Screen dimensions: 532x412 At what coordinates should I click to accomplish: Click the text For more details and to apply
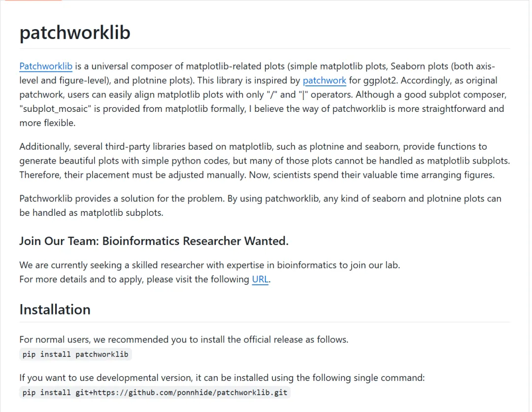134,279
